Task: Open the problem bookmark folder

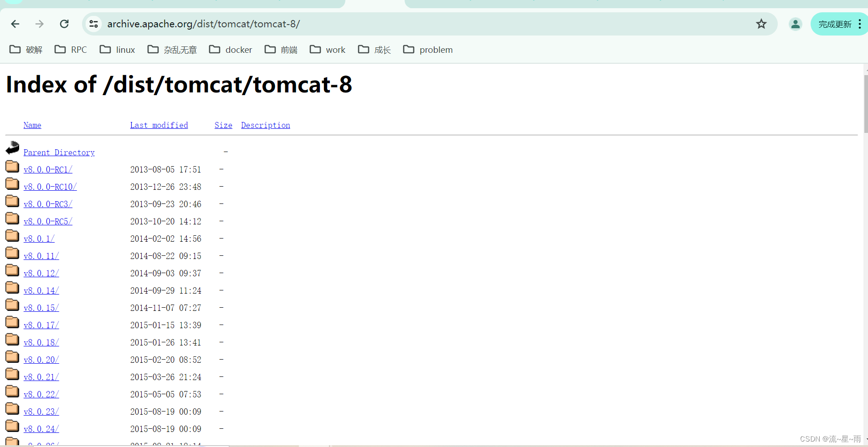Action: [x=428, y=50]
